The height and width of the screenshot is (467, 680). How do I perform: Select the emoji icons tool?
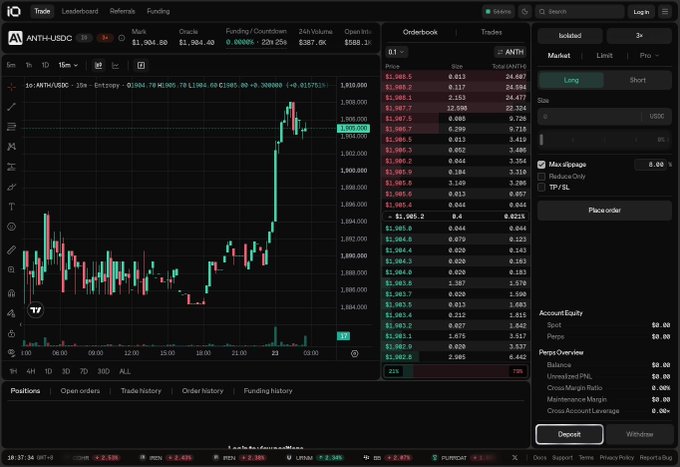pyautogui.click(x=12, y=227)
